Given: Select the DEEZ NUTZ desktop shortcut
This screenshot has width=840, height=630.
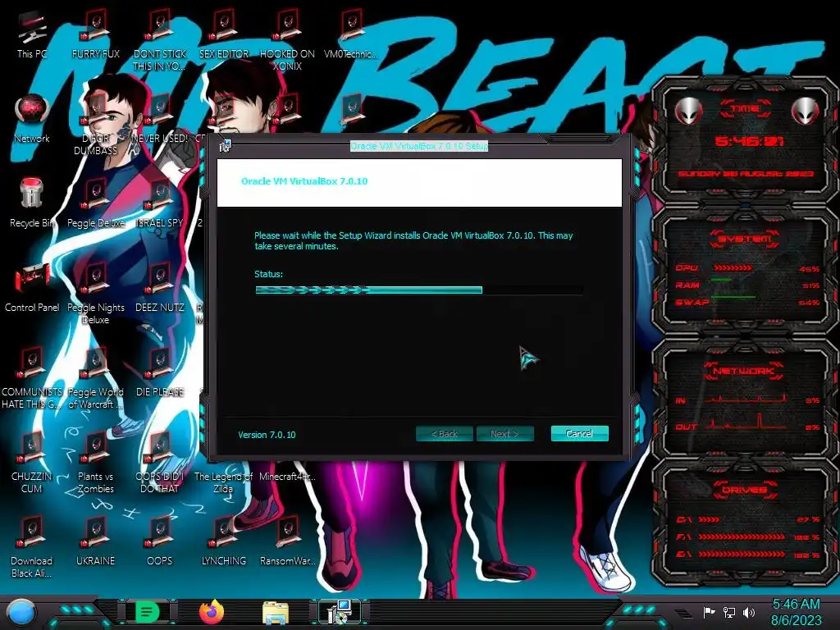Looking at the screenshot, I should [x=160, y=288].
